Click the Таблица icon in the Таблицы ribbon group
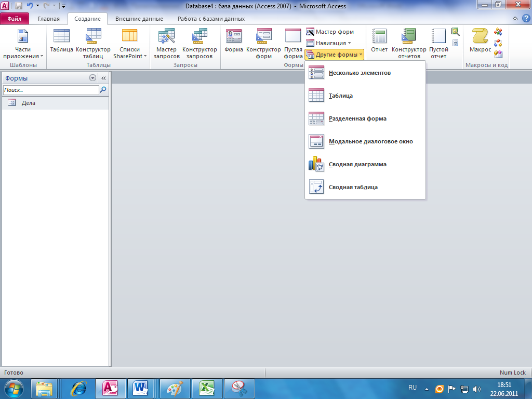The height and width of the screenshot is (399, 532). [x=61, y=36]
